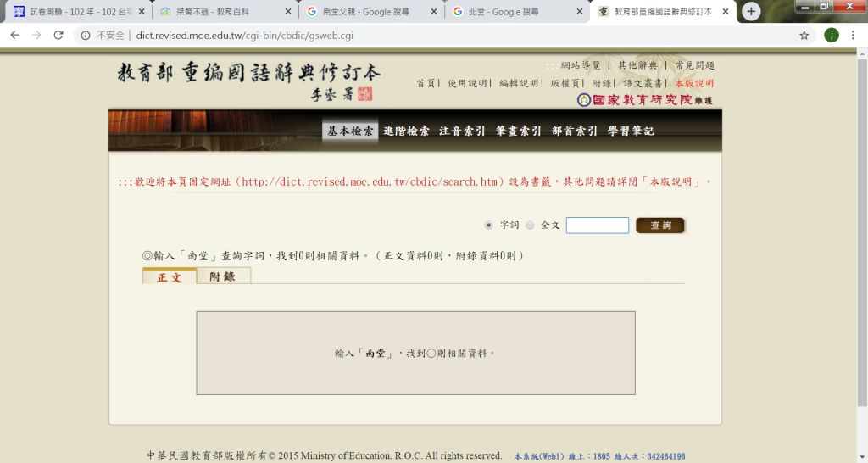Open 進階檢索 in navigation bar
The image size is (868, 463).
pyautogui.click(x=406, y=131)
